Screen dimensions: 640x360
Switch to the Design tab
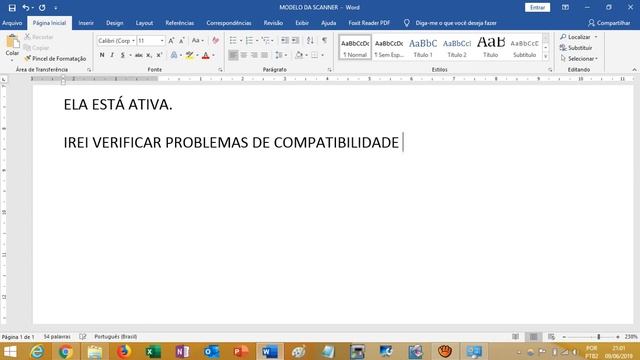[x=115, y=23]
